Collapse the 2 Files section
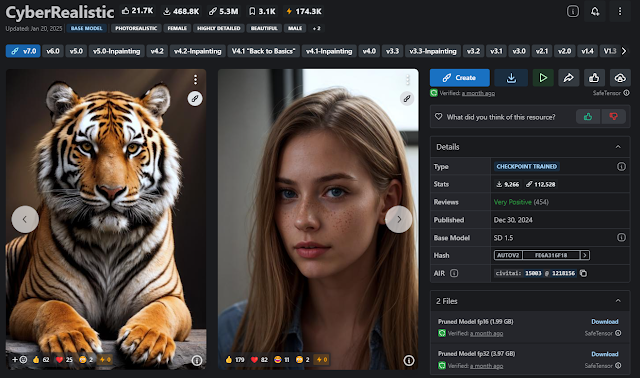This screenshot has width=640, height=378. coord(618,301)
